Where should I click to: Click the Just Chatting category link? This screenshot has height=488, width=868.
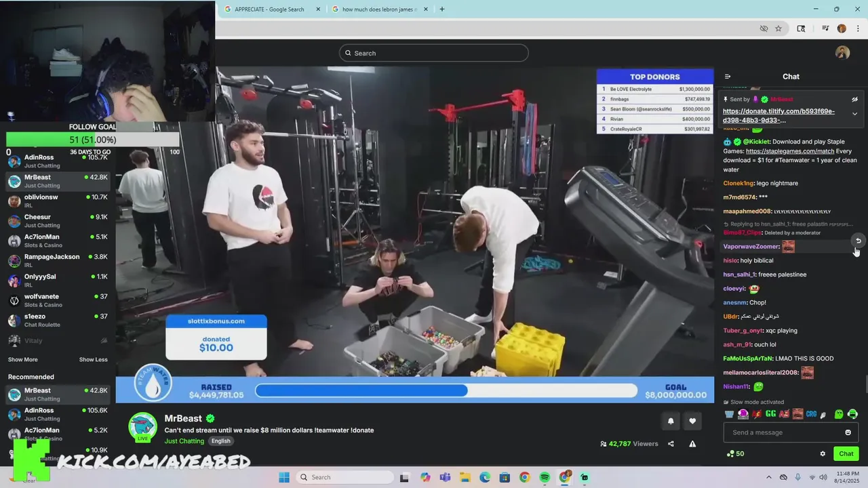[x=184, y=441]
